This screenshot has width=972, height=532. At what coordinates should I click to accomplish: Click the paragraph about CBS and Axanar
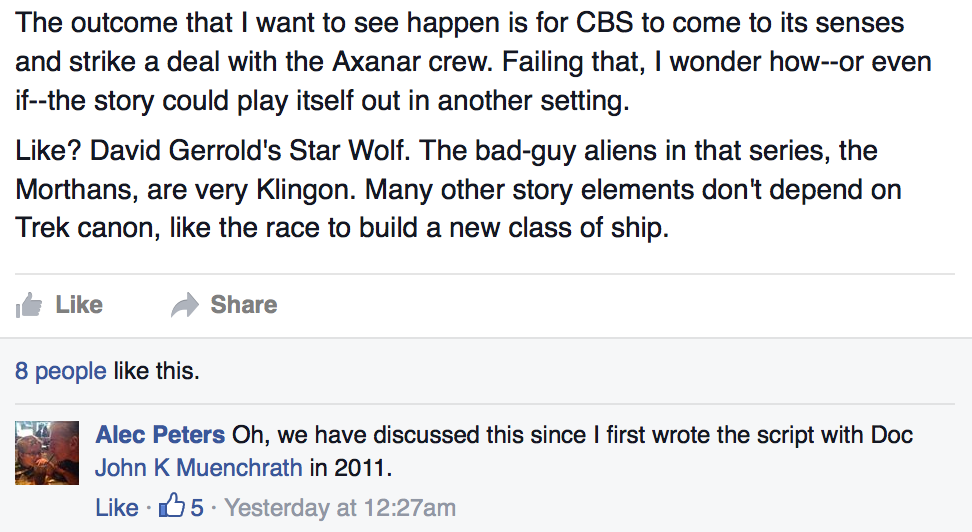pyautogui.click(x=473, y=61)
